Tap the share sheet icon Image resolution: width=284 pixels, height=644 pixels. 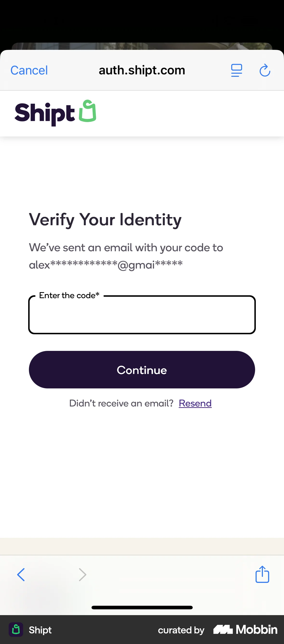[x=262, y=574]
